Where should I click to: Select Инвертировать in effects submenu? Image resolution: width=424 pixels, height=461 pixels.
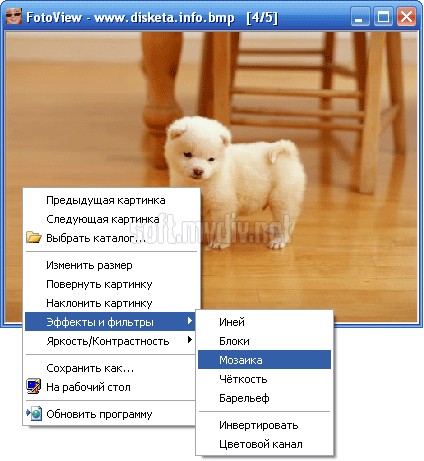[x=264, y=425]
